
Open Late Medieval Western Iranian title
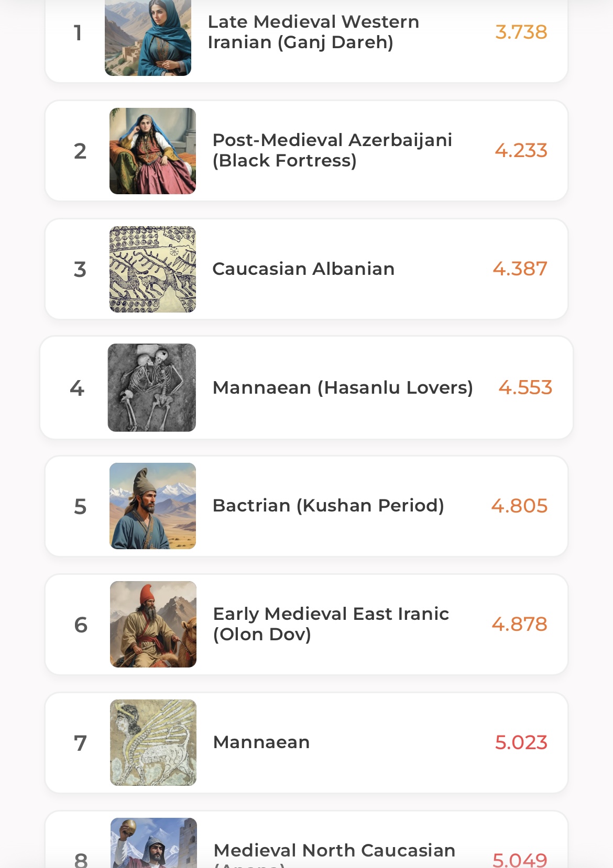(313, 32)
